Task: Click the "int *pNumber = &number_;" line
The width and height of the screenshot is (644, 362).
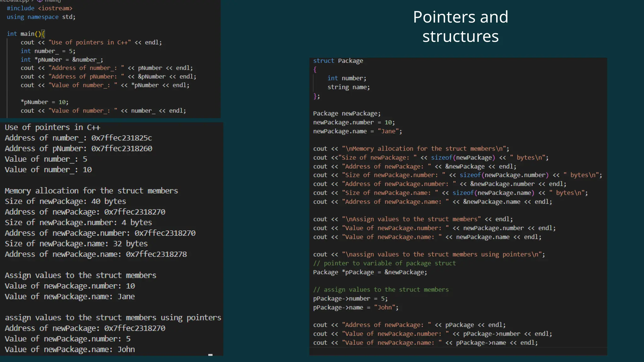Action: tap(62, 59)
